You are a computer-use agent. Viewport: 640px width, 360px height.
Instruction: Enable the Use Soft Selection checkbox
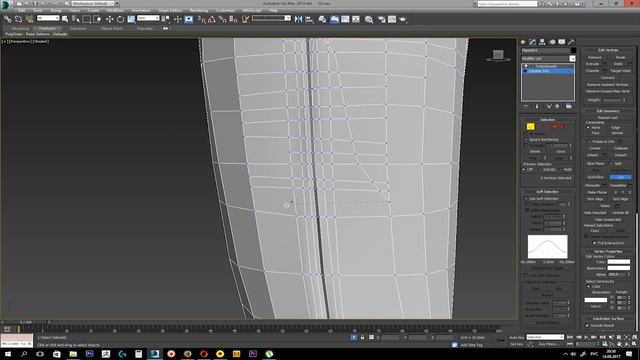click(x=526, y=199)
